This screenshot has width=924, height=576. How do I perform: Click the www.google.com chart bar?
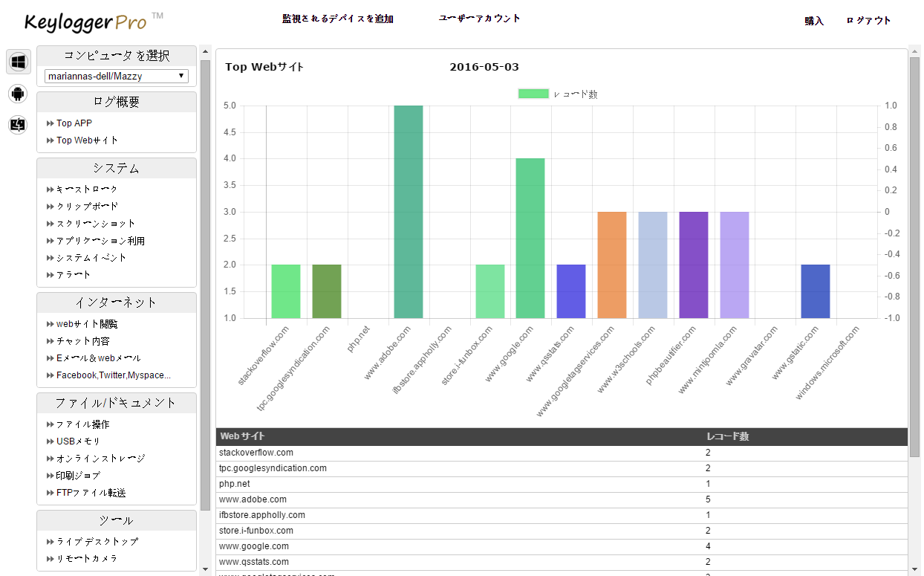click(x=530, y=238)
